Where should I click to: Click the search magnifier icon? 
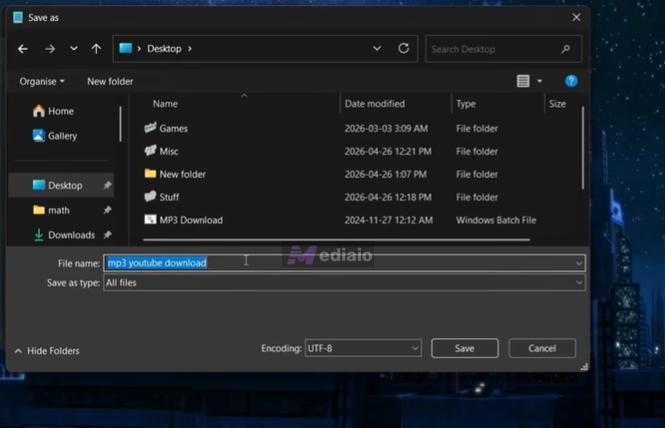click(x=566, y=49)
